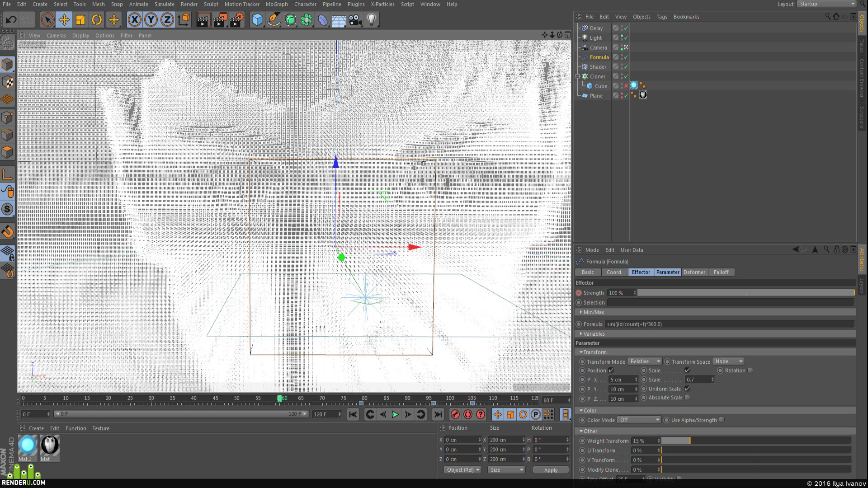Toggle the Rotation checkbox in Transform

(x=750, y=371)
